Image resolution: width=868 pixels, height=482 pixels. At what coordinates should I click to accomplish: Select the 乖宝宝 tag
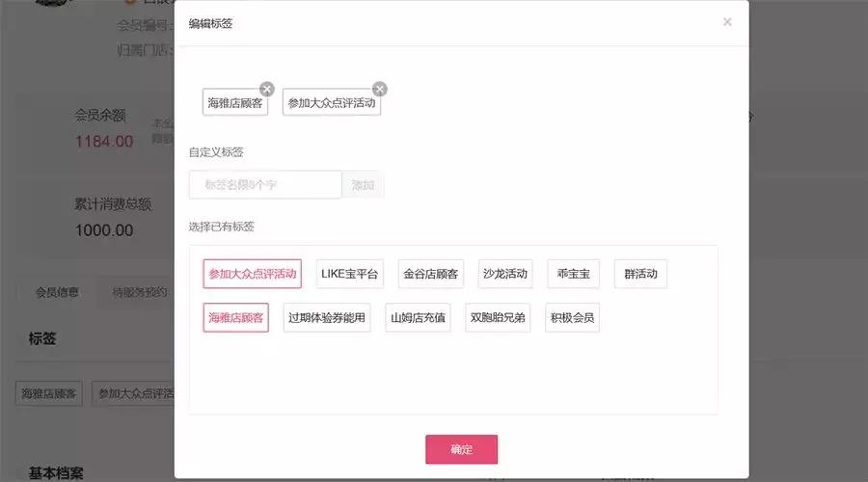[x=574, y=274]
